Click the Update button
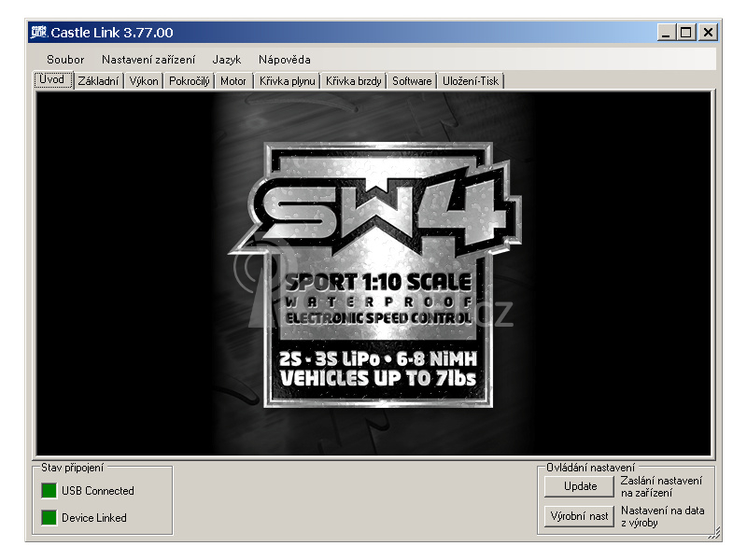This screenshot has width=747, height=560. (580, 486)
